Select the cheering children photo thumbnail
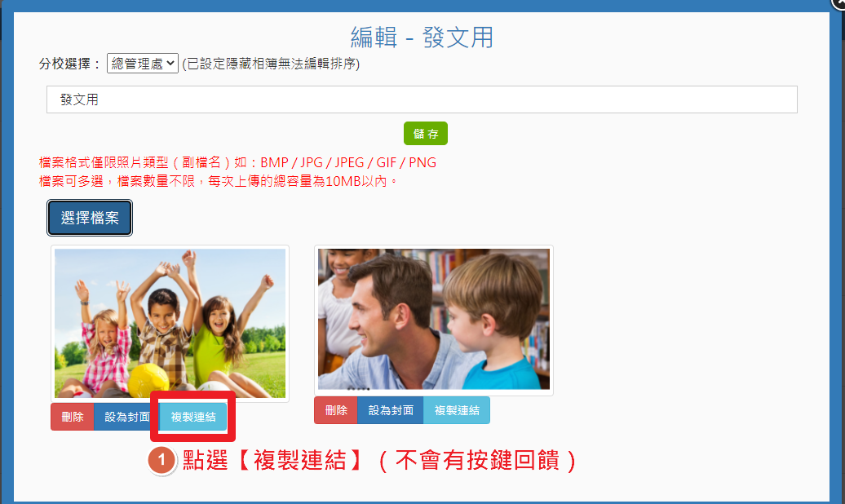Viewport: 845px width, 504px height. pyautogui.click(x=170, y=324)
